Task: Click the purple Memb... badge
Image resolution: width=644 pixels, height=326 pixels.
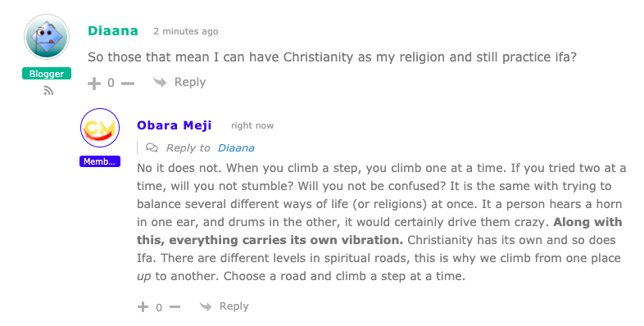Action: (100, 161)
